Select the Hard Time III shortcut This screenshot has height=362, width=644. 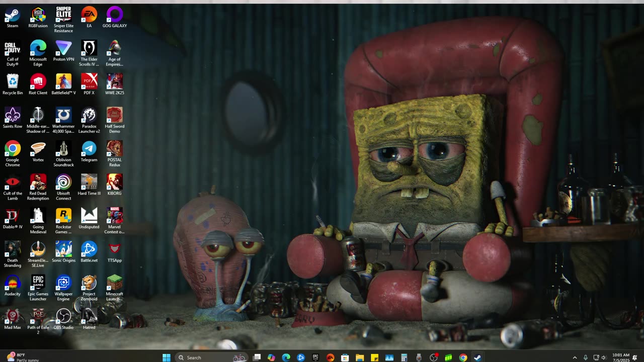click(x=89, y=185)
